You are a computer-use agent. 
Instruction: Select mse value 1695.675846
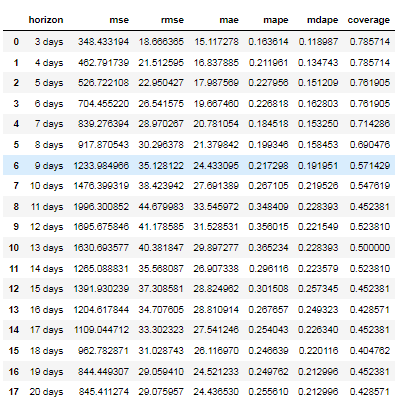coord(101,227)
